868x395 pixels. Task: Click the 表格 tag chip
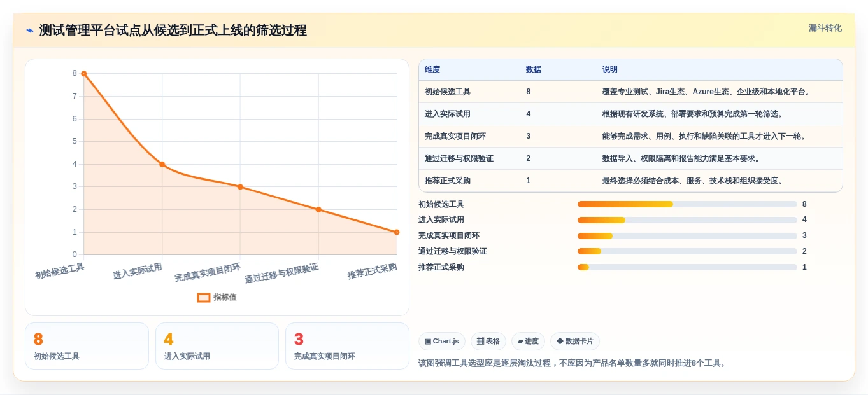[x=488, y=342]
